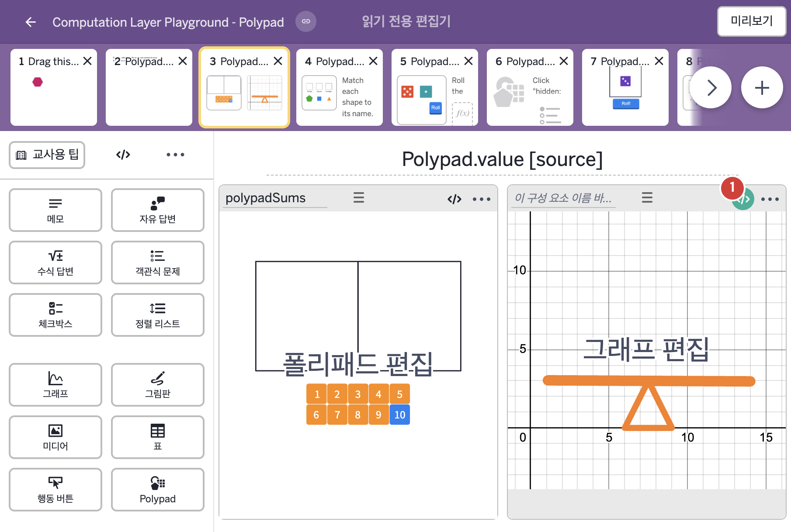The width and height of the screenshot is (791, 532).
Task: Delete screen 7 with its X
Action: (x=659, y=61)
